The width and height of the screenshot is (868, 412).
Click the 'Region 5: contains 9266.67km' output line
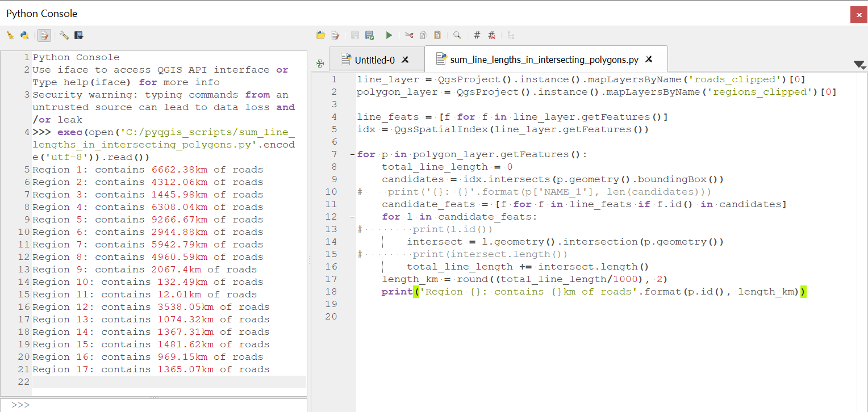tap(148, 220)
